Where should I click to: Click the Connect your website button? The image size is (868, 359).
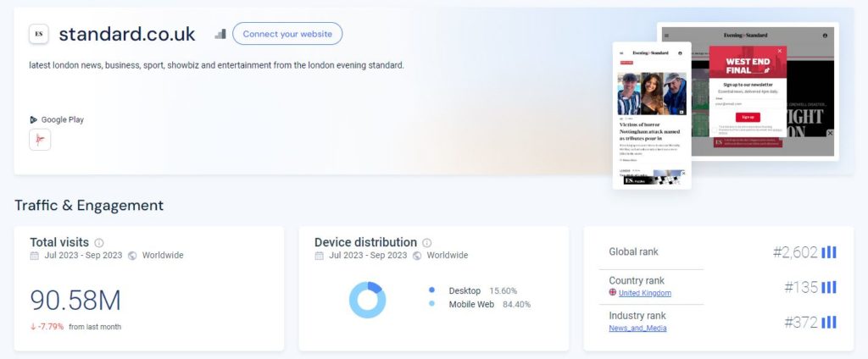click(x=287, y=34)
